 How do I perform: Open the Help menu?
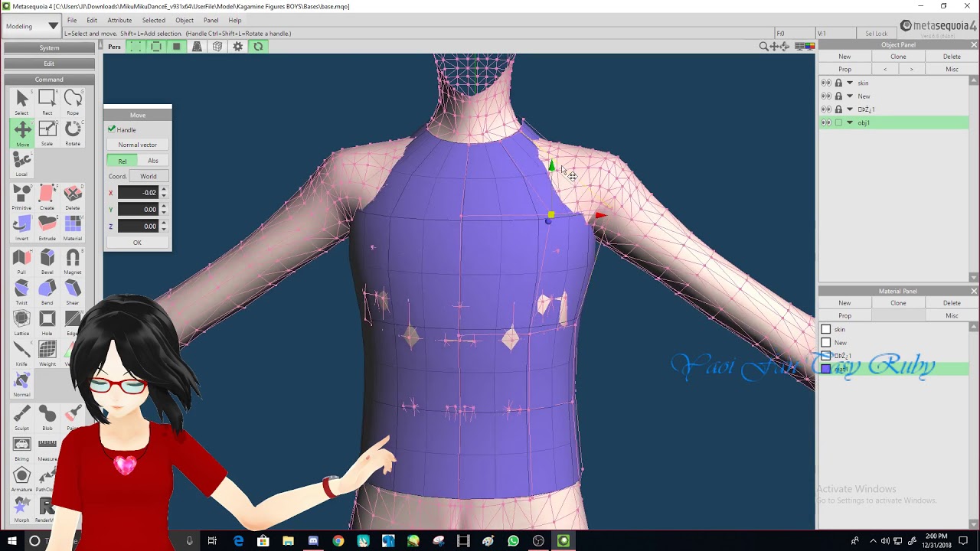pos(235,20)
